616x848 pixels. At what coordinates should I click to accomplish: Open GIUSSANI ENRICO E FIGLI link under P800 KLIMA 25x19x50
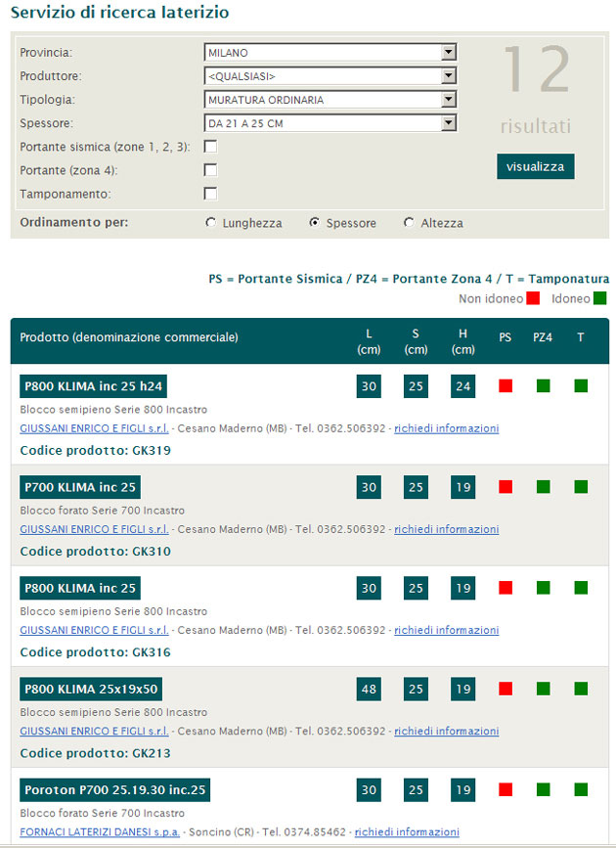click(x=94, y=731)
